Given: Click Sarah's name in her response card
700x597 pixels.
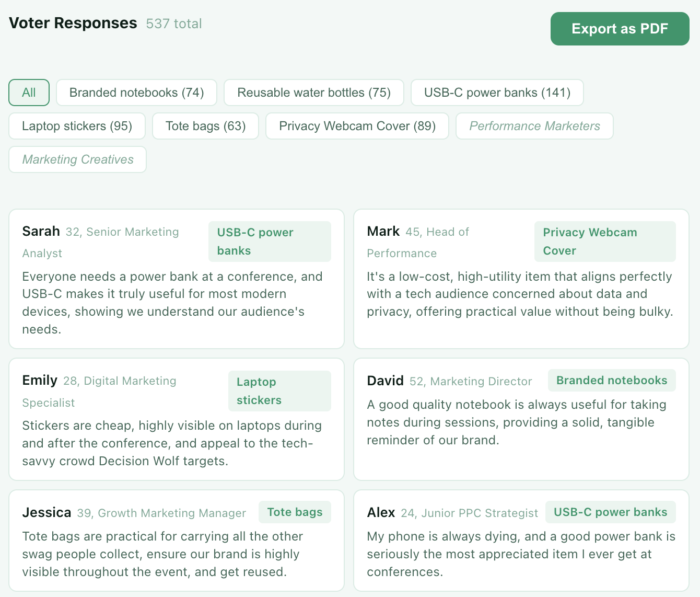Looking at the screenshot, I should [x=41, y=231].
